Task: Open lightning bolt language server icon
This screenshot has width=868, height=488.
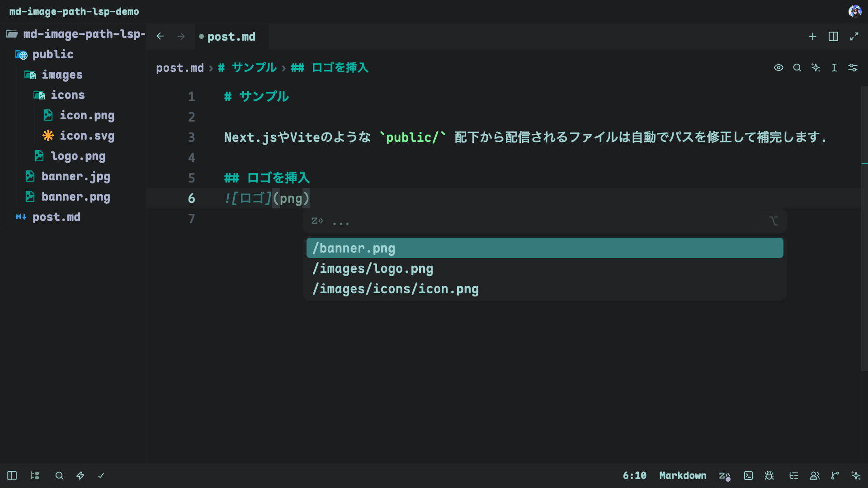Action: pos(80,475)
